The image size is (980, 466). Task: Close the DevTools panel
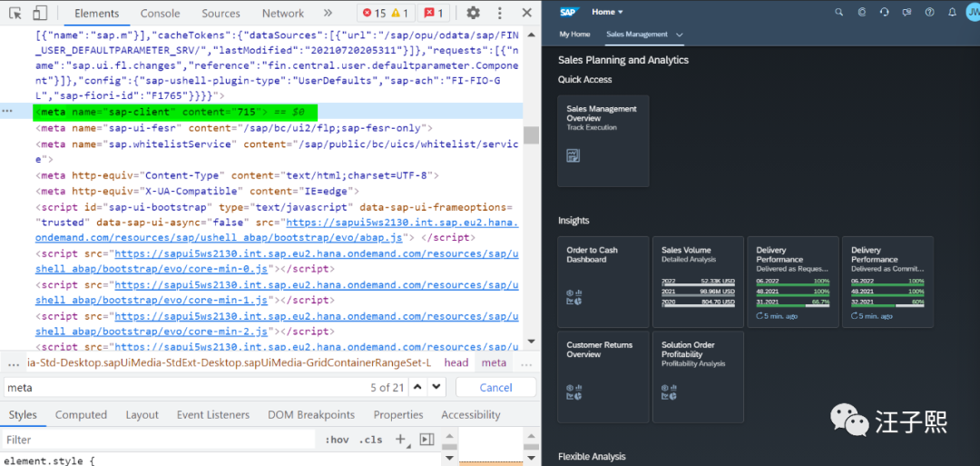coord(527,13)
